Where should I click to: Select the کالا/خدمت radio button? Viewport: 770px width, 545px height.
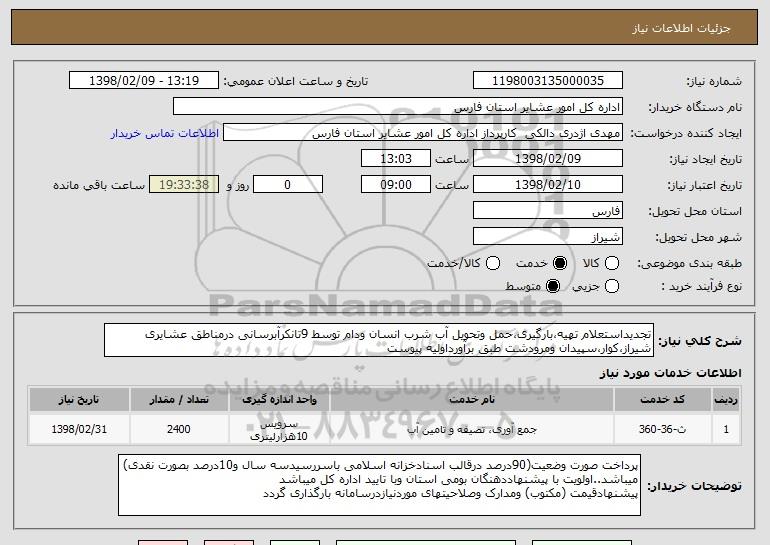tap(493, 263)
